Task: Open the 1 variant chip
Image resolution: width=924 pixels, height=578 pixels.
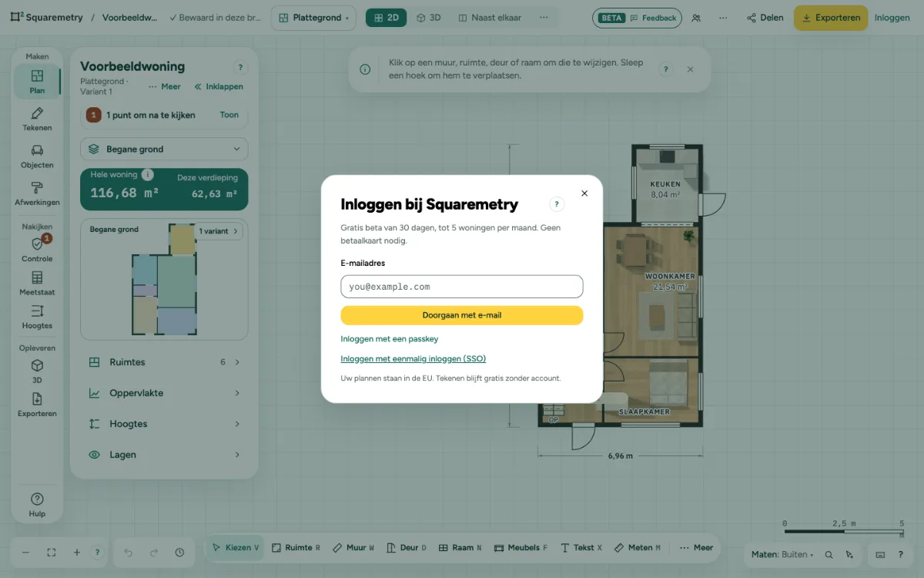Action: point(219,231)
